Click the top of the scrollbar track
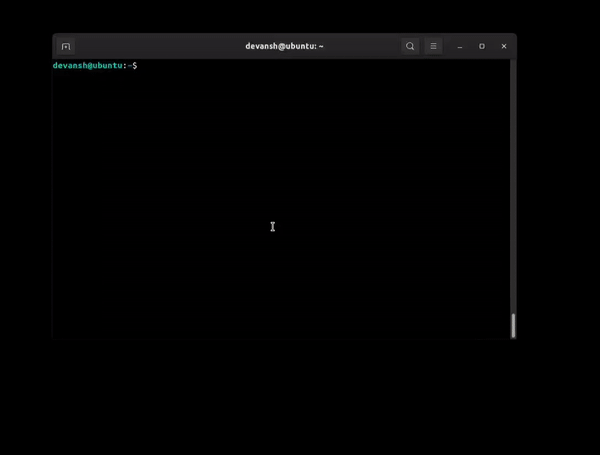Screen dimensions: 600x455 [513, 66]
